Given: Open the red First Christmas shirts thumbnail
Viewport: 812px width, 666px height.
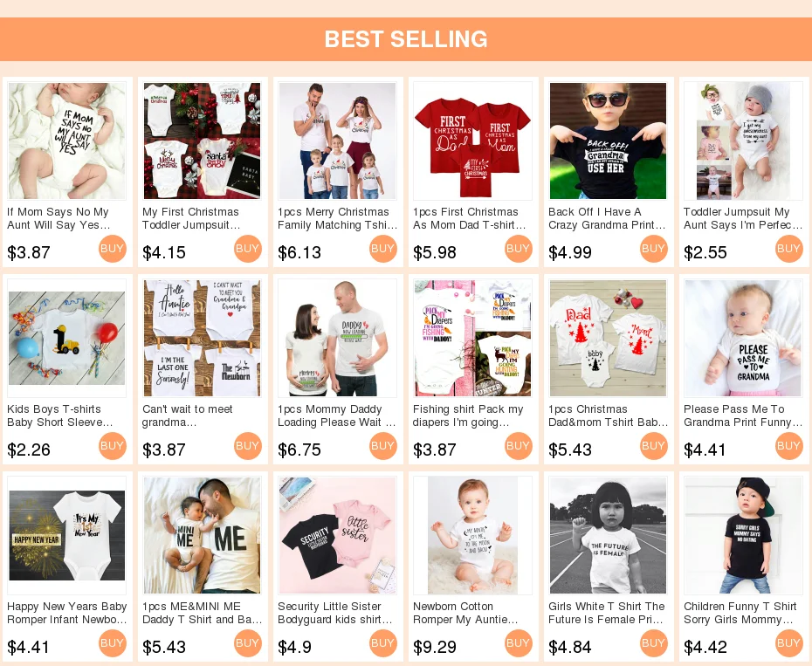Looking at the screenshot, I should point(473,141).
